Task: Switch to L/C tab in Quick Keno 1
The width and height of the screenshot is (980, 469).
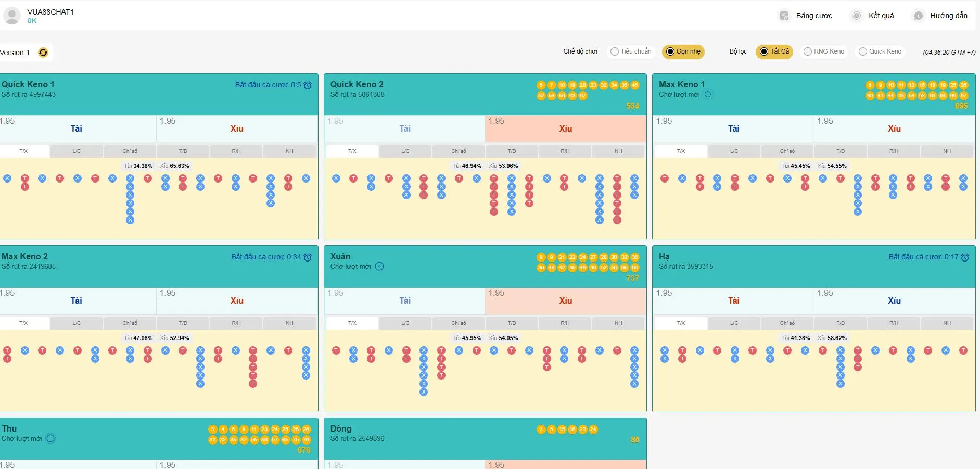Action: point(77,151)
